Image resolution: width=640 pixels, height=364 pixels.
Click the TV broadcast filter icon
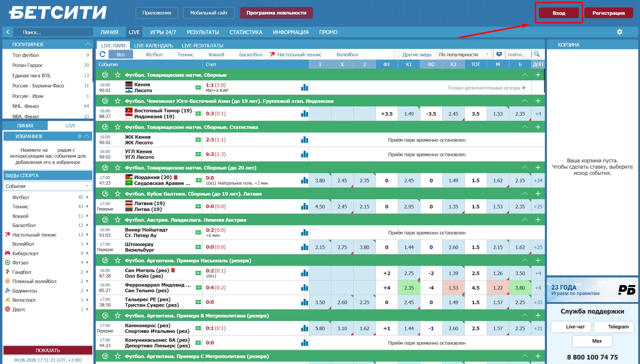(499, 54)
